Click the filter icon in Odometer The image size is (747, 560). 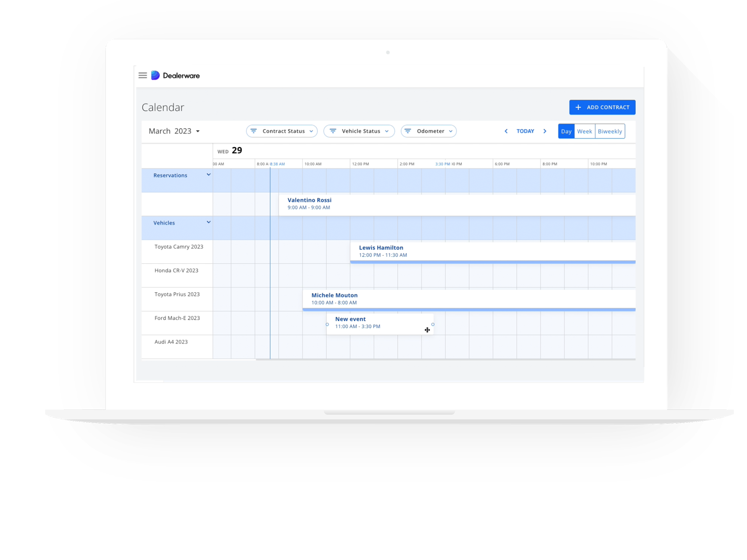tap(407, 131)
